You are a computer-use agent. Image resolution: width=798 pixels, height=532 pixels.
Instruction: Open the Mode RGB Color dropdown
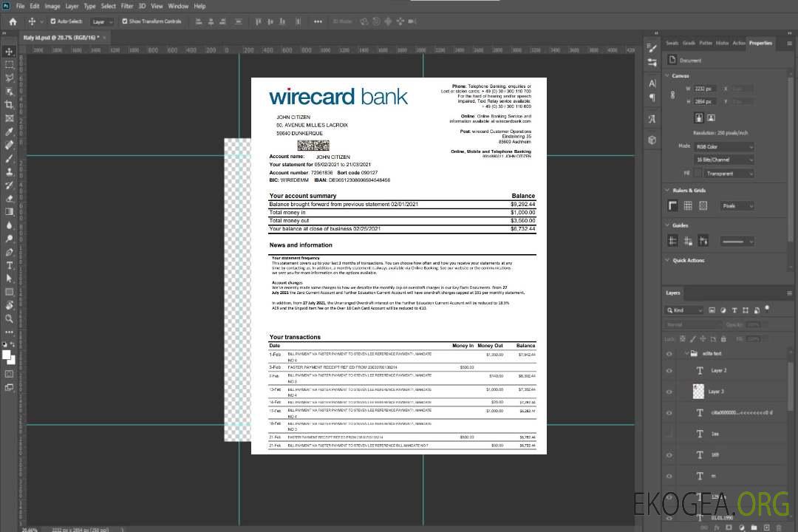tap(723, 146)
